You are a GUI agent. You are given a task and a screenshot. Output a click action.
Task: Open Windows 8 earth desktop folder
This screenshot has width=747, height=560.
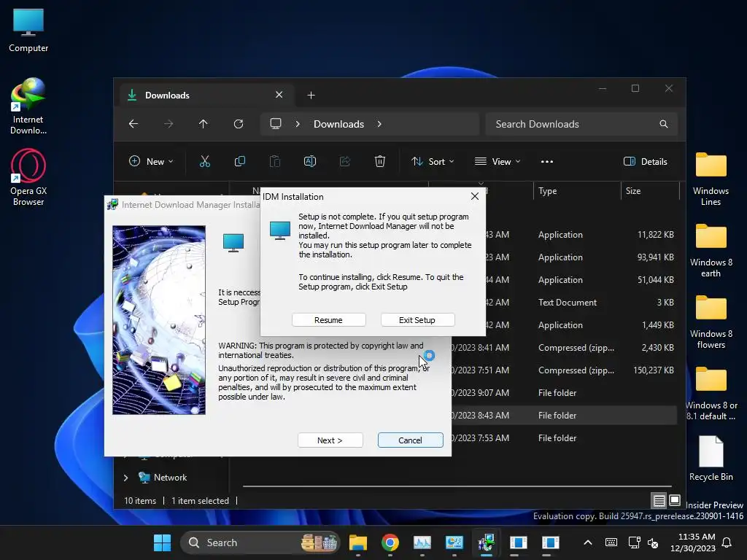pyautogui.click(x=711, y=250)
